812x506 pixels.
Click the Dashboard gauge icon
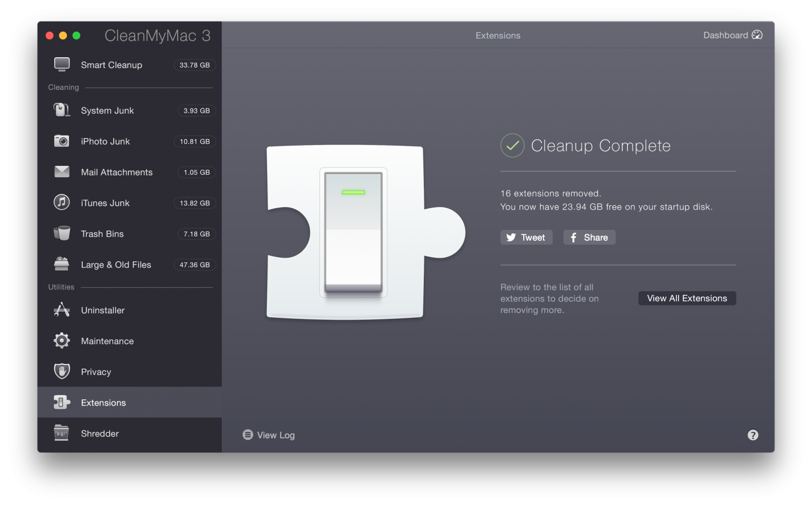[757, 35]
